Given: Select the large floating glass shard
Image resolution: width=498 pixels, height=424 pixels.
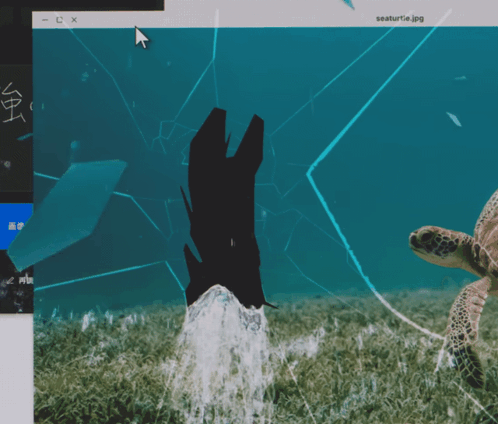Looking at the screenshot, I should (67, 212).
